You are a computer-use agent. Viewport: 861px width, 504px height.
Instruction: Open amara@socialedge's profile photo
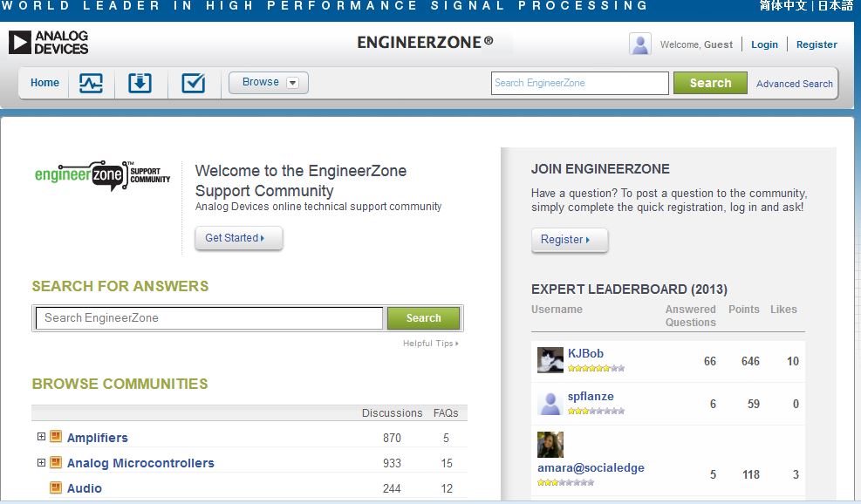coord(550,445)
